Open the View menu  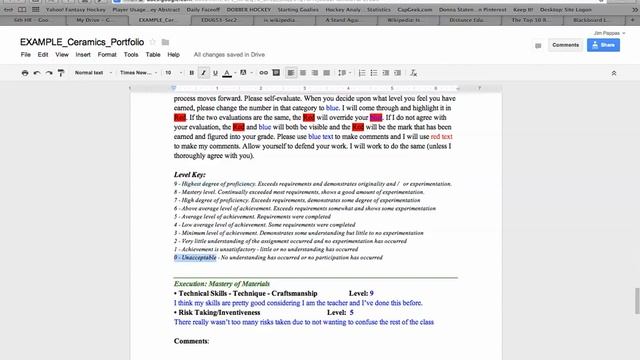[62, 55]
